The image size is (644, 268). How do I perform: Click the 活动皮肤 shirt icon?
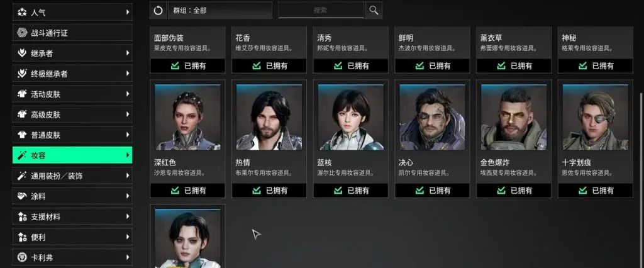point(22,94)
